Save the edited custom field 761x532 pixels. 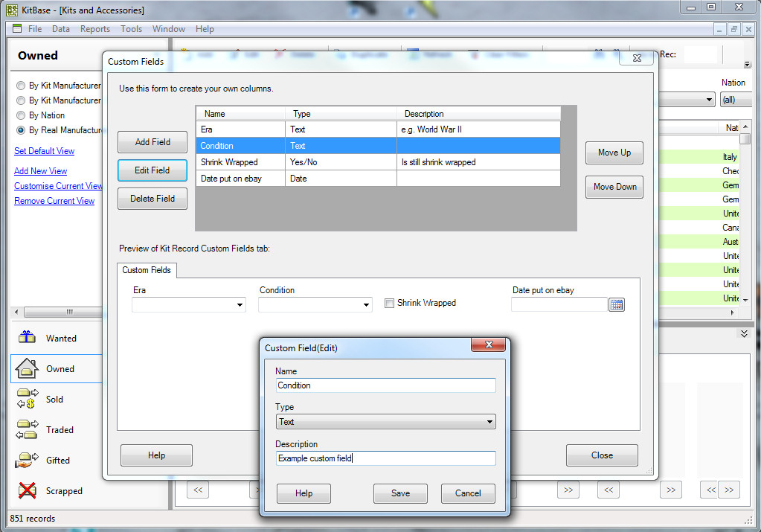pos(399,493)
